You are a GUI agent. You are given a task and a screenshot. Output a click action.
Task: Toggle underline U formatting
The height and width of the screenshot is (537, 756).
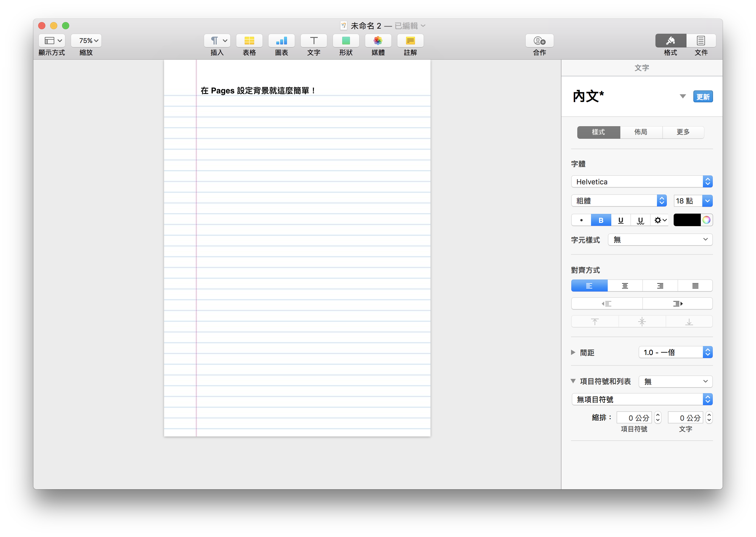coord(621,220)
